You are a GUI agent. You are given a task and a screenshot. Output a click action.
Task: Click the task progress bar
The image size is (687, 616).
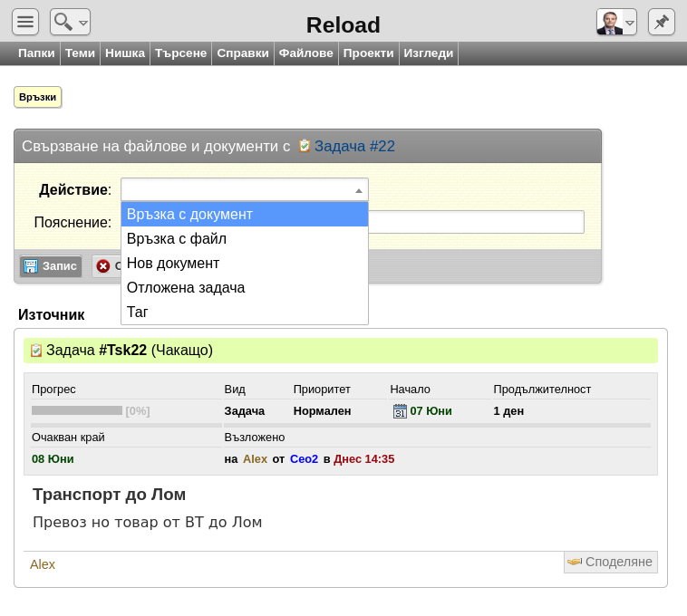point(77,410)
